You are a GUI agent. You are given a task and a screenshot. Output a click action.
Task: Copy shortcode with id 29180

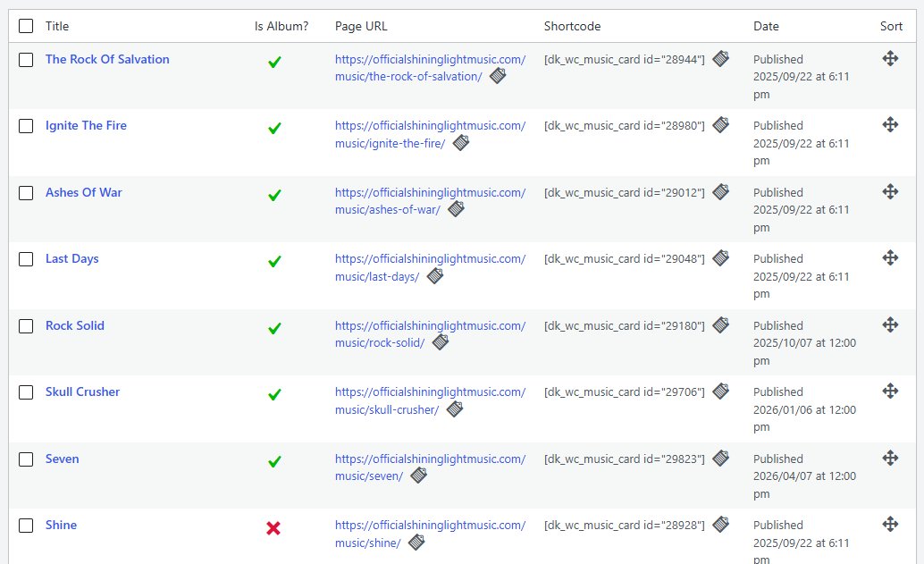720,324
